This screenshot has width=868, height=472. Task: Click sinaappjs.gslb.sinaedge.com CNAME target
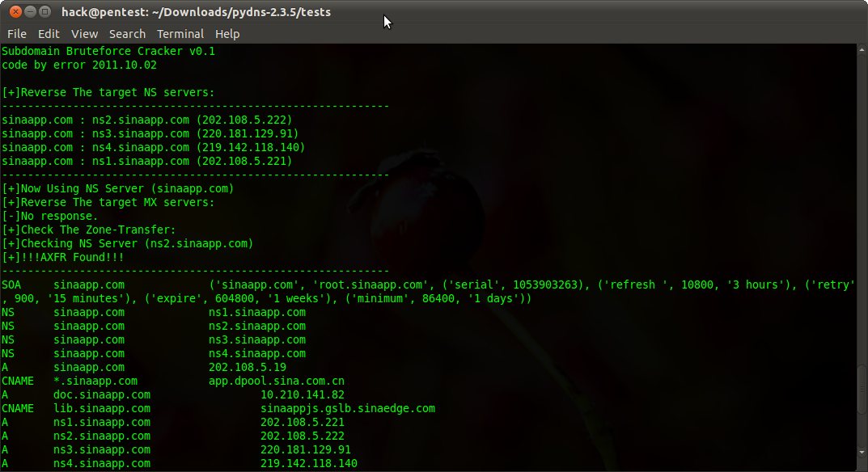(x=348, y=408)
